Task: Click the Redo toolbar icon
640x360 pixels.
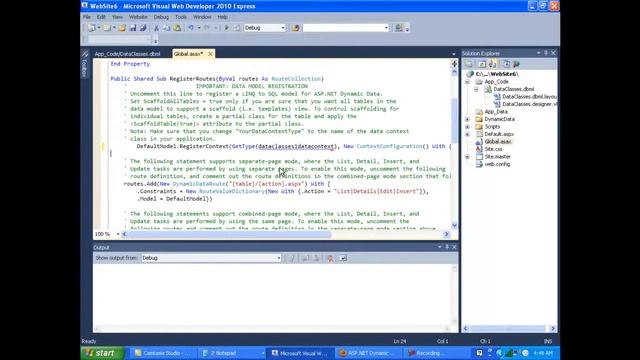Action: pyautogui.click(x=207, y=28)
